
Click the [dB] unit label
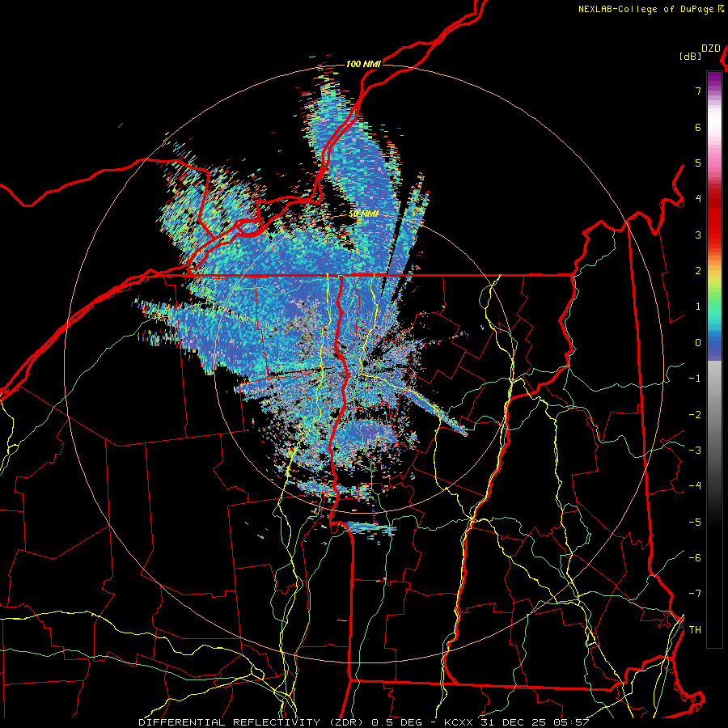click(x=690, y=56)
